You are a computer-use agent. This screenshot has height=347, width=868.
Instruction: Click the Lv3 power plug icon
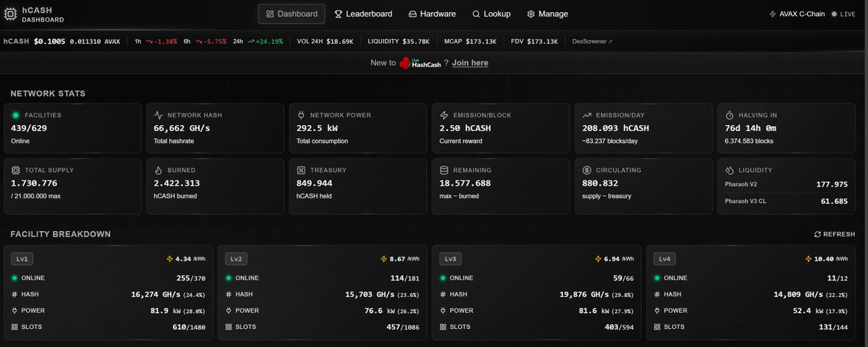point(443,311)
